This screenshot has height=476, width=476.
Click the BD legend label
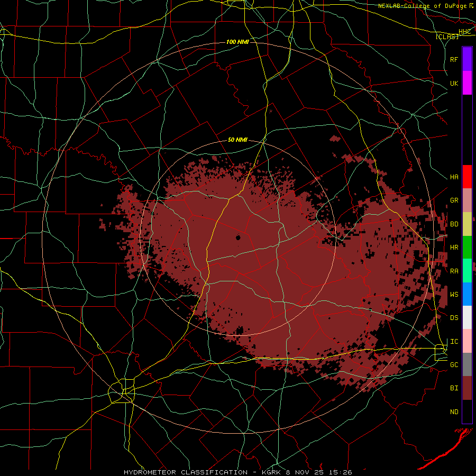click(454, 224)
